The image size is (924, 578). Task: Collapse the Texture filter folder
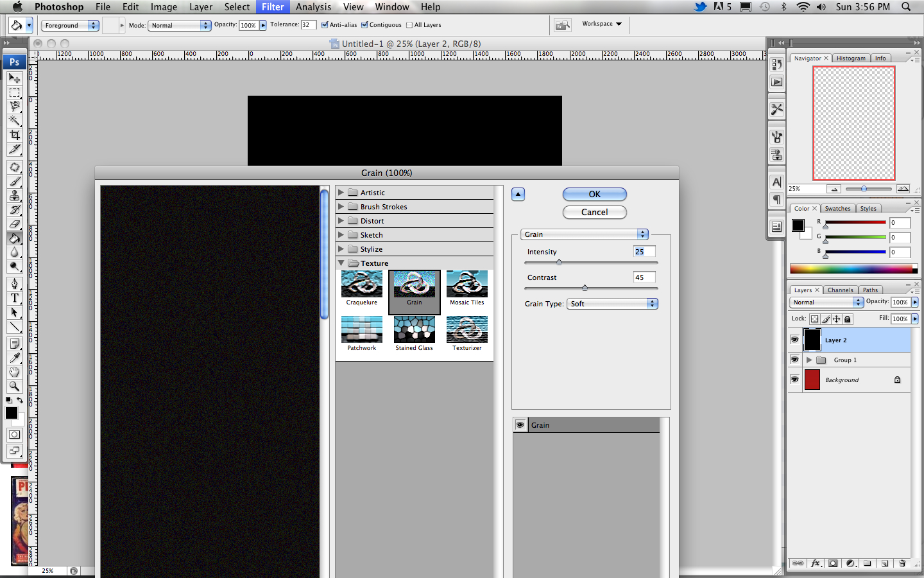point(341,263)
